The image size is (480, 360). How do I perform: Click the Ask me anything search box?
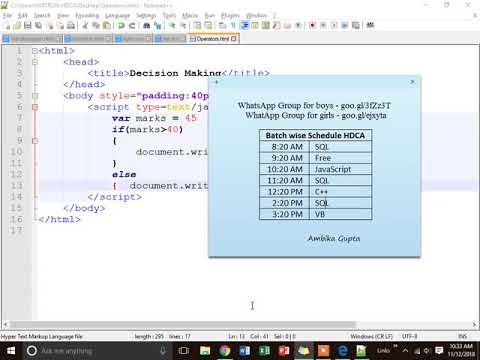click(x=97, y=351)
